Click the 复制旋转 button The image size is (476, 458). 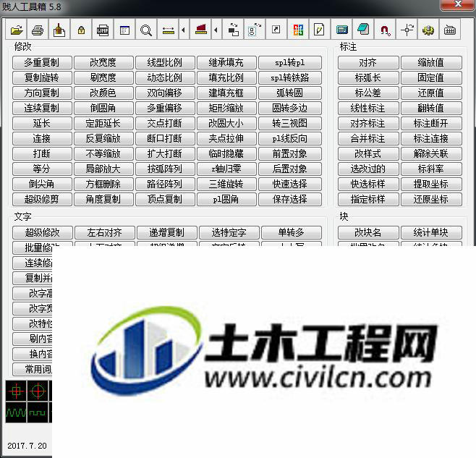42,77
